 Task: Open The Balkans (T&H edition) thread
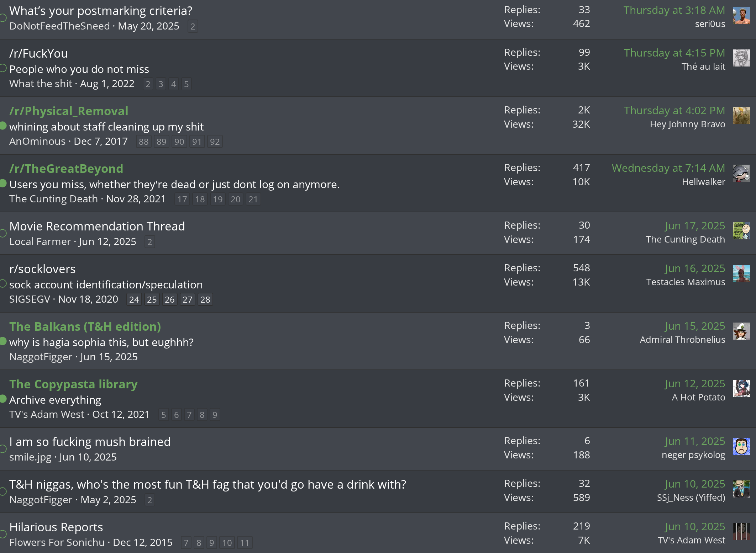pos(85,326)
